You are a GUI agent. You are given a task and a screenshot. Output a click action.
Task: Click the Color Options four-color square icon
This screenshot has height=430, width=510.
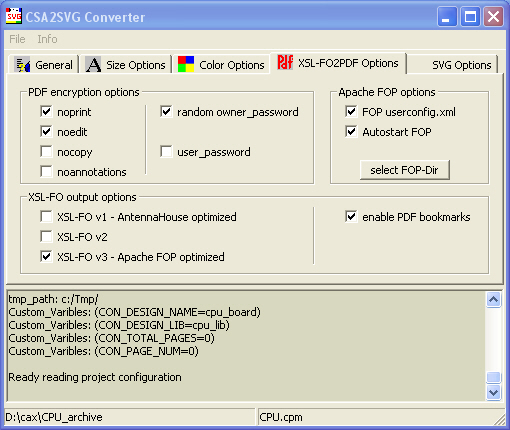(x=186, y=64)
